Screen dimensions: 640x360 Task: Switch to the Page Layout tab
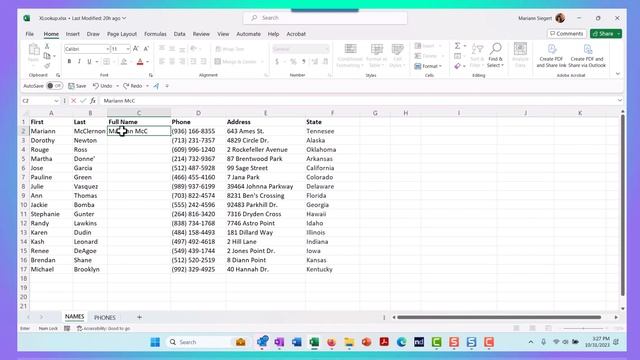point(122,34)
